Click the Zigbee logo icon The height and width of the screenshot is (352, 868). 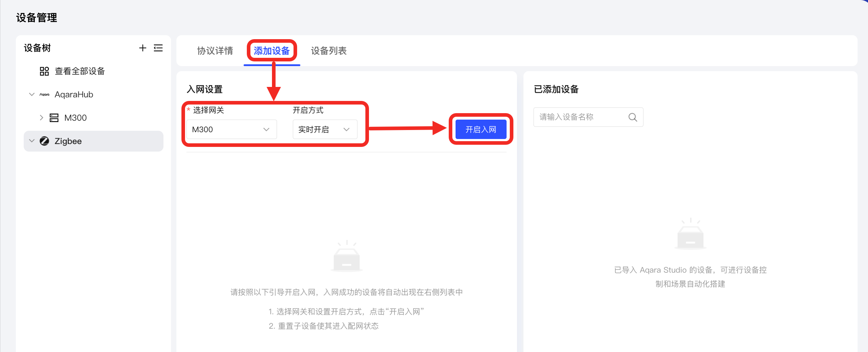[44, 141]
